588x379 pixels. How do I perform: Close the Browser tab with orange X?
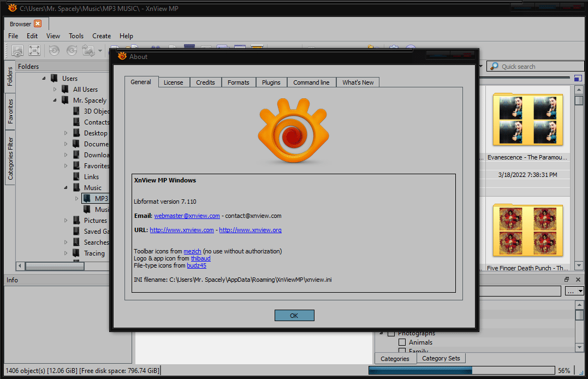pos(38,23)
